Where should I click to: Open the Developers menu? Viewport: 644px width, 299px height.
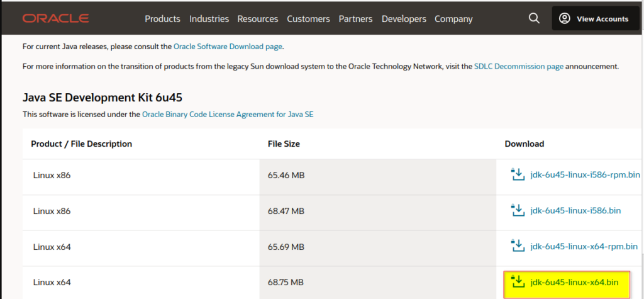(x=404, y=19)
